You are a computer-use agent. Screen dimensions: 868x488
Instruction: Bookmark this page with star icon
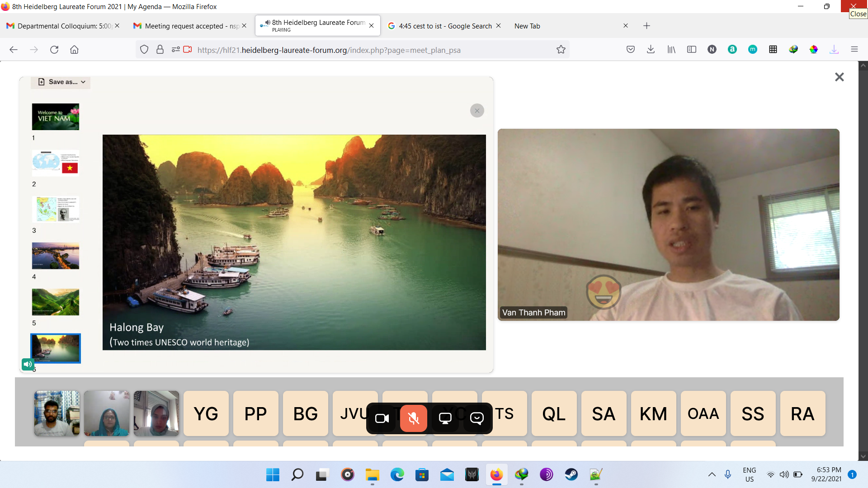tap(561, 50)
